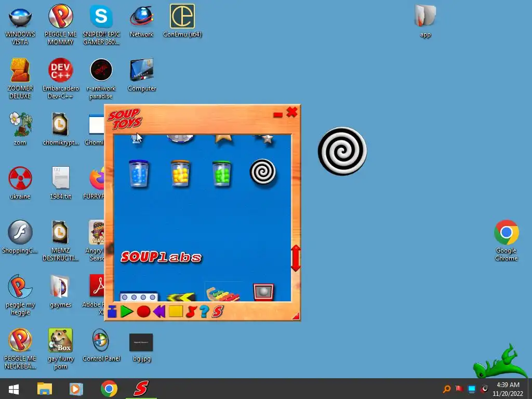532x399 pixels.
Task: Click the red S Soup Toys icon in toolbar
Action: click(218, 312)
